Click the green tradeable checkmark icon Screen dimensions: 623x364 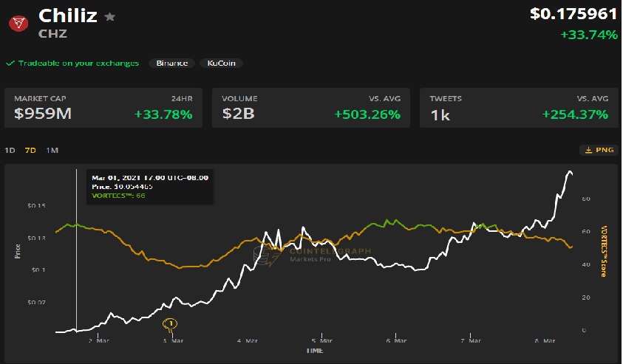click(10, 63)
